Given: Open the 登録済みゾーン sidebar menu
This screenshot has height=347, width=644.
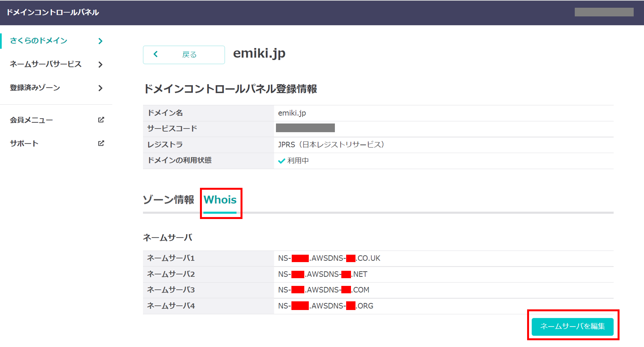Looking at the screenshot, I should pyautogui.click(x=35, y=88).
